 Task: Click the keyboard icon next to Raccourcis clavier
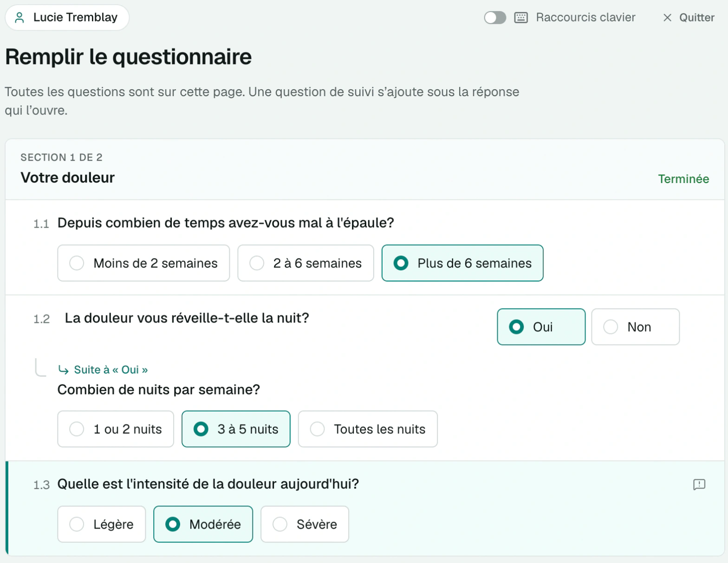[x=521, y=18]
